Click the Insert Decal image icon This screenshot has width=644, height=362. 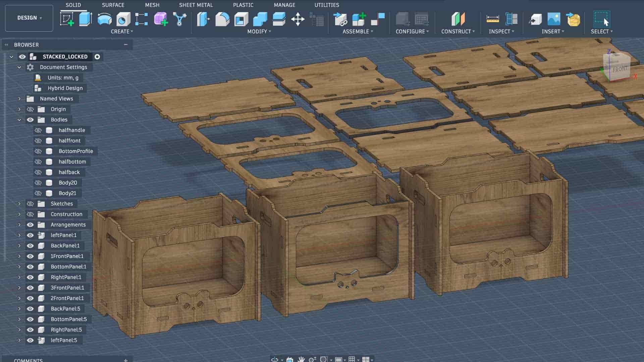point(554,19)
